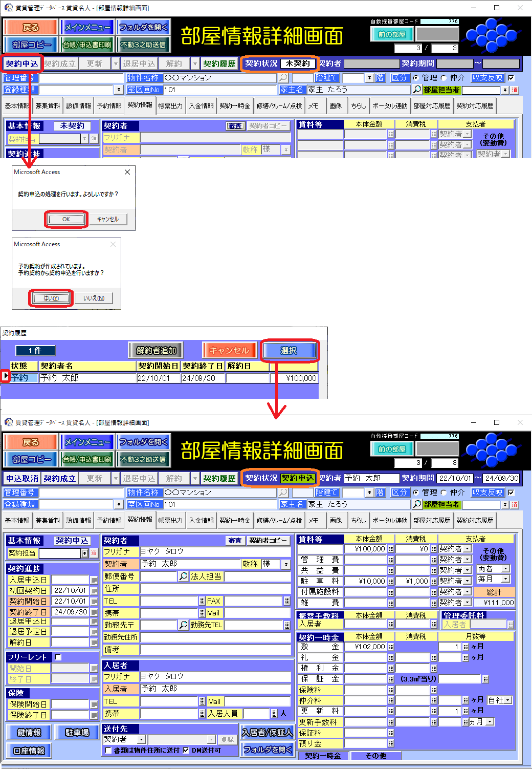Expand the 自社 dropdown in 仲介料 row
The height and width of the screenshot is (770, 532).
click(x=508, y=700)
